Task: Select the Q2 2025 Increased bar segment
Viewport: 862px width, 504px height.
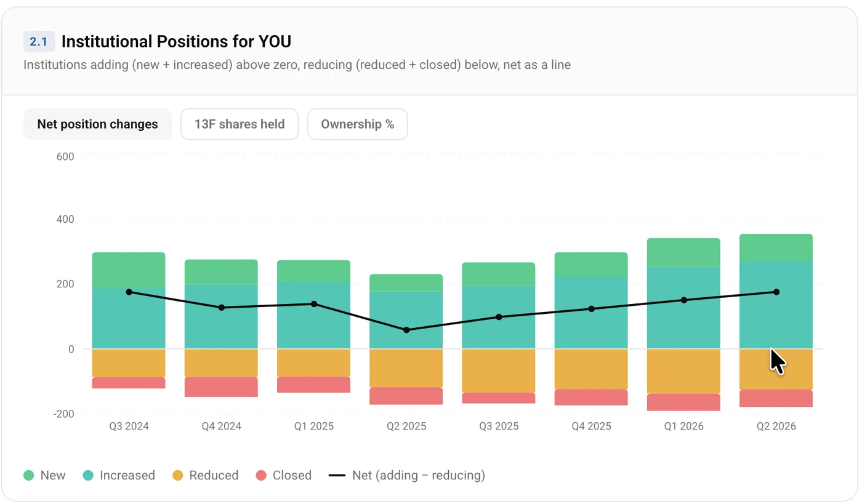Action: click(x=406, y=320)
